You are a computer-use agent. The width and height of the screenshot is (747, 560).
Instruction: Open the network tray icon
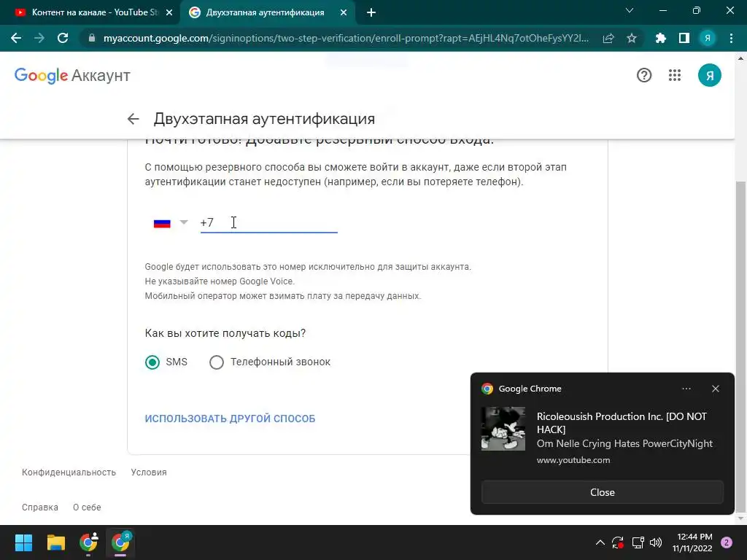[638, 542]
